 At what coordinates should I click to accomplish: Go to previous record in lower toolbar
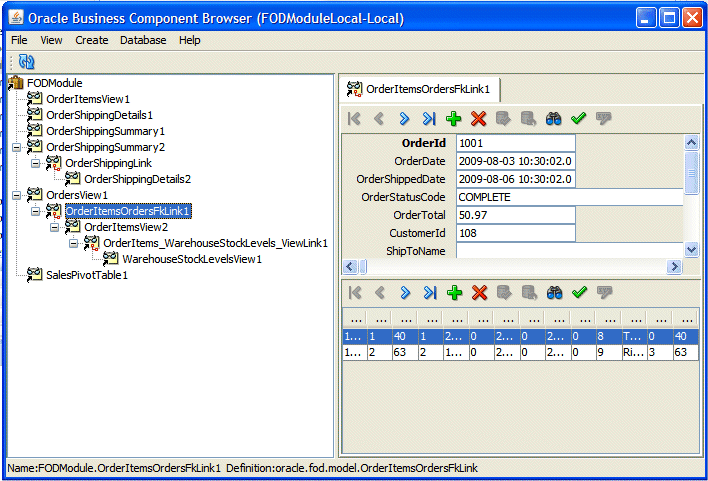pyautogui.click(x=380, y=293)
